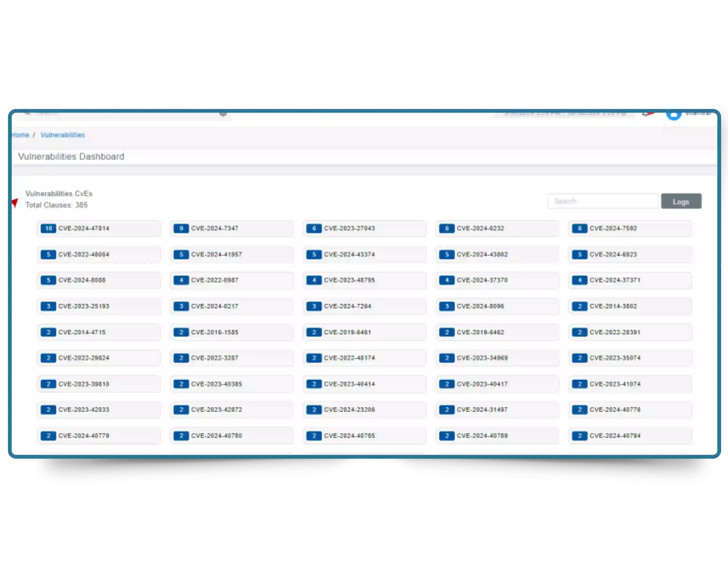This screenshot has height=578, width=728.
Task: Click the badge next to CVE-2023-27043
Action: (x=314, y=228)
